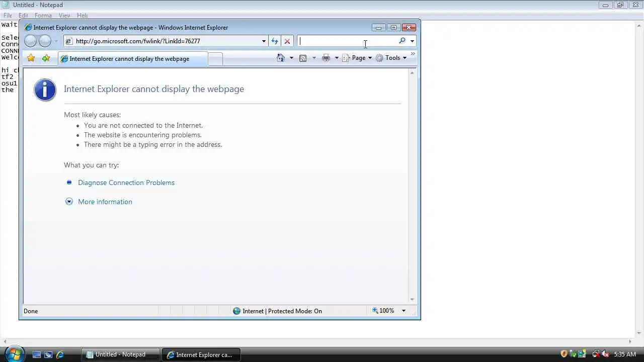Click the muted volume tray icon
Image resolution: width=644 pixels, height=362 pixels.
point(605,354)
